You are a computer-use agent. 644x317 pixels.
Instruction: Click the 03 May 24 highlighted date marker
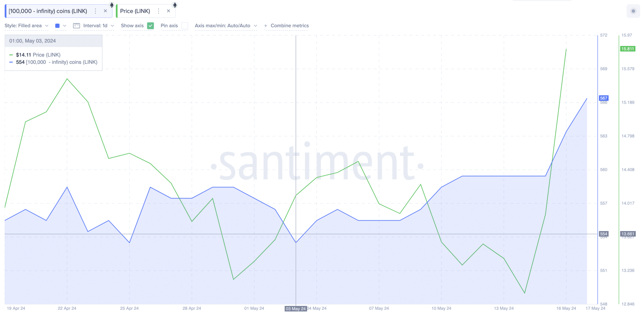click(x=296, y=309)
